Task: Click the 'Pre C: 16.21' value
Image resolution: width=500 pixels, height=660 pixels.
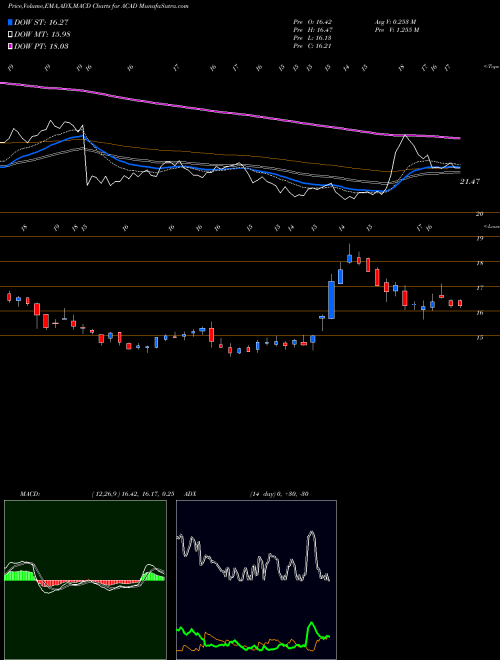Action: [x=313, y=46]
